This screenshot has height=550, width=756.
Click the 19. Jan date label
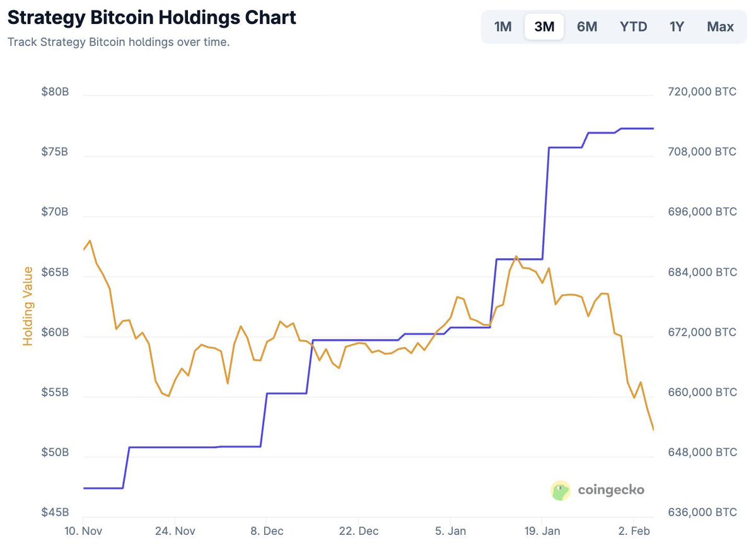[542, 531]
